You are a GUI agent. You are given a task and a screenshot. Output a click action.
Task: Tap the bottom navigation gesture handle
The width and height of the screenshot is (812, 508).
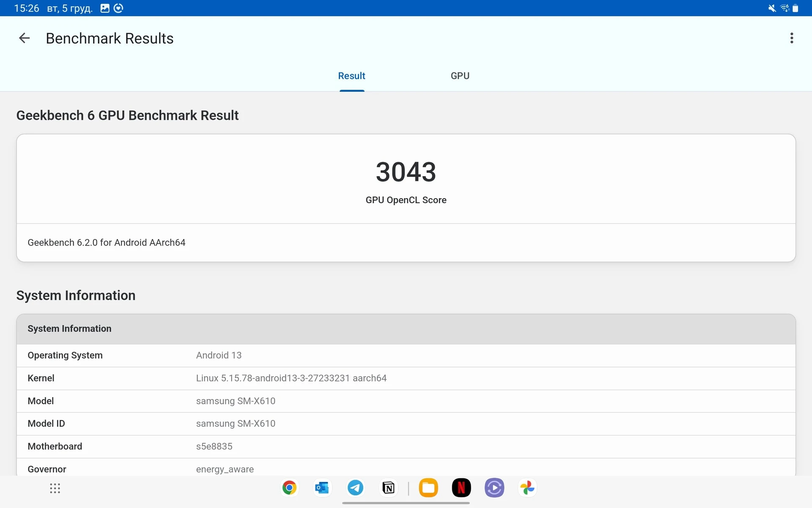coord(406,503)
